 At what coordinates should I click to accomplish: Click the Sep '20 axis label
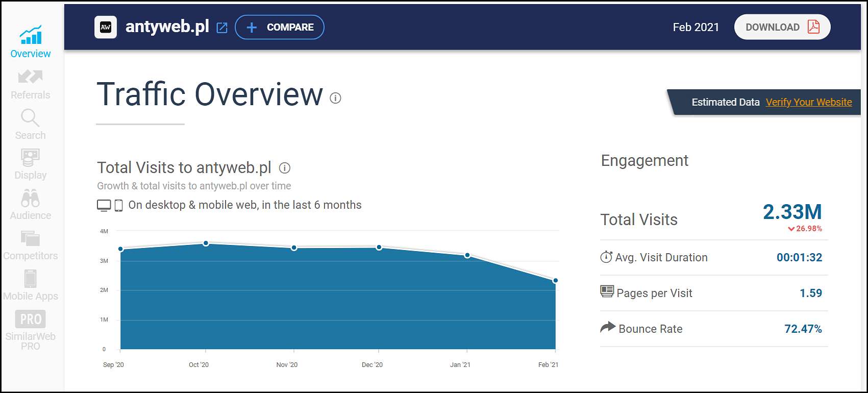click(x=113, y=365)
